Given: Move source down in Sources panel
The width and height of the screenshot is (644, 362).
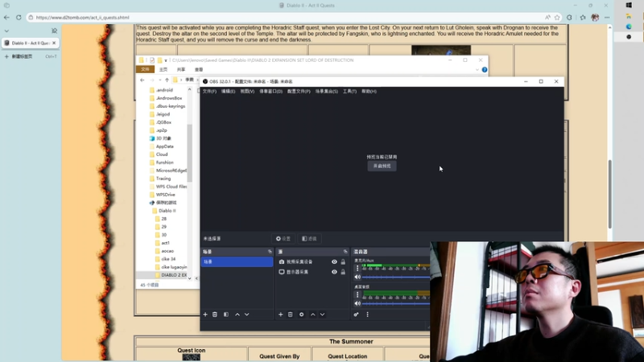Looking at the screenshot, I should pos(323,315).
